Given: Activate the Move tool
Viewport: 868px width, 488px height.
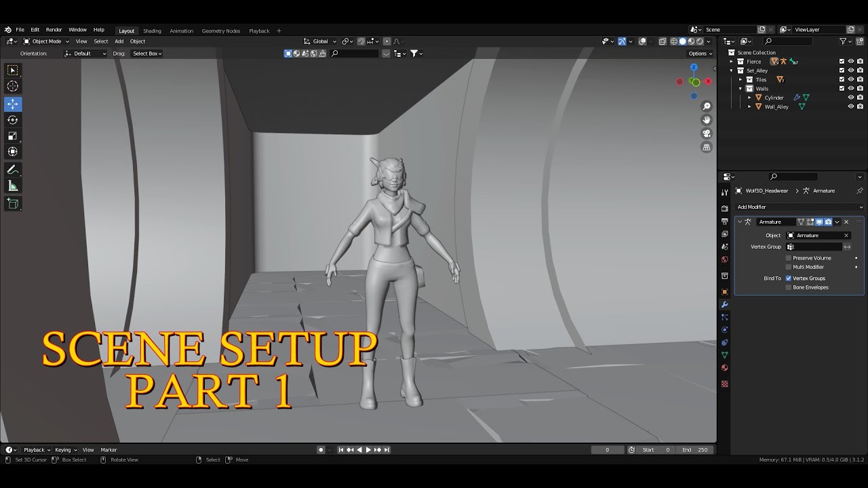Looking at the screenshot, I should (x=13, y=104).
